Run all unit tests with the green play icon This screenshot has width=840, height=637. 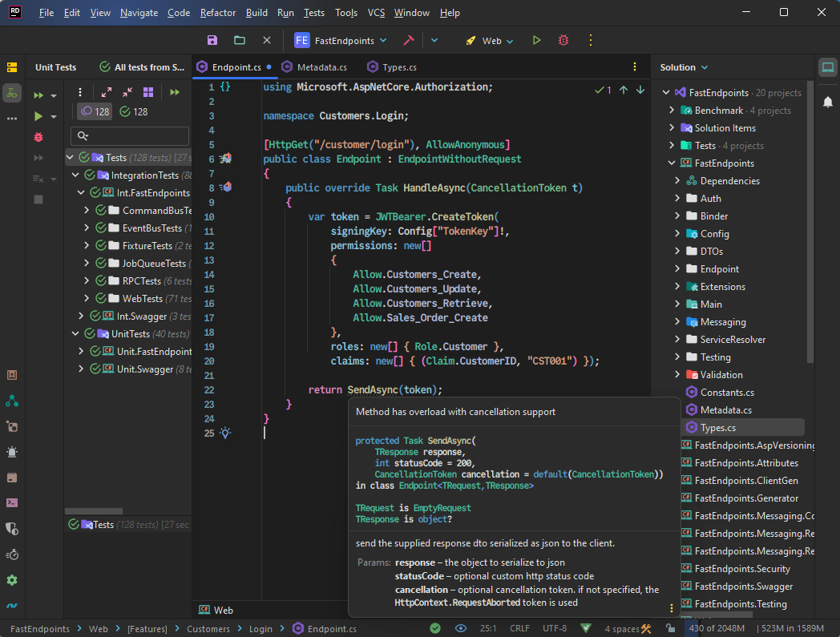38,115
